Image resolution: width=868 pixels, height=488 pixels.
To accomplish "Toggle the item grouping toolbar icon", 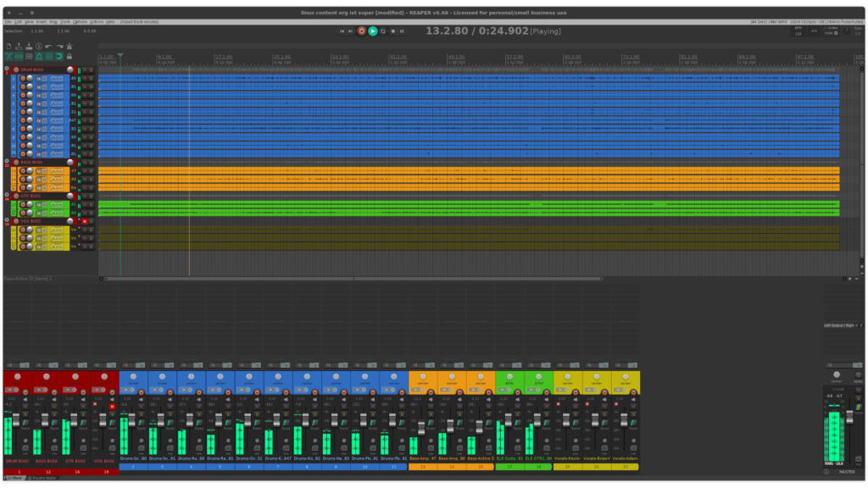I will [x=19, y=57].
